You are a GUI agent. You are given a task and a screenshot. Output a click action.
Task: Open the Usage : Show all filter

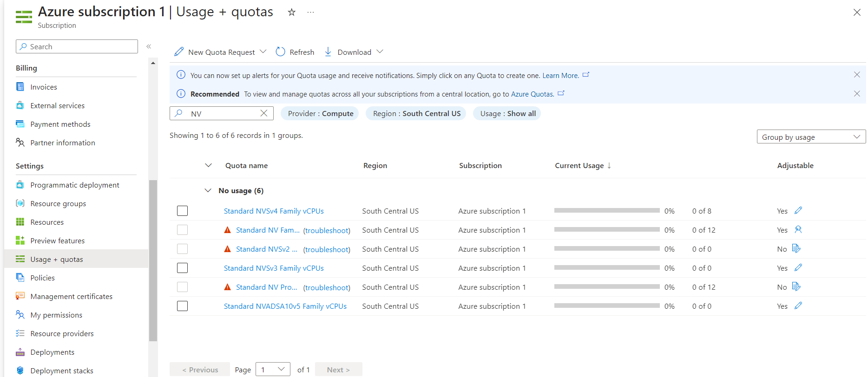click(x=508, y=113)
